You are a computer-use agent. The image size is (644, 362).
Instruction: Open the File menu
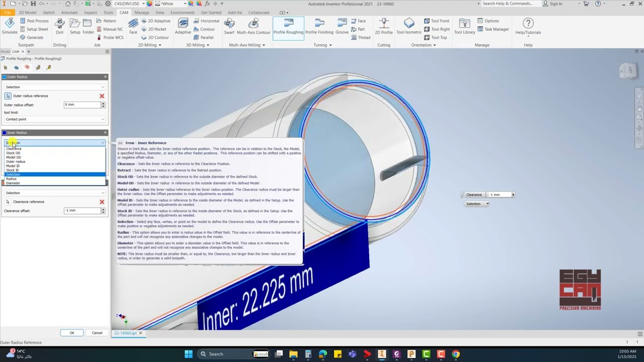(8, 13)
